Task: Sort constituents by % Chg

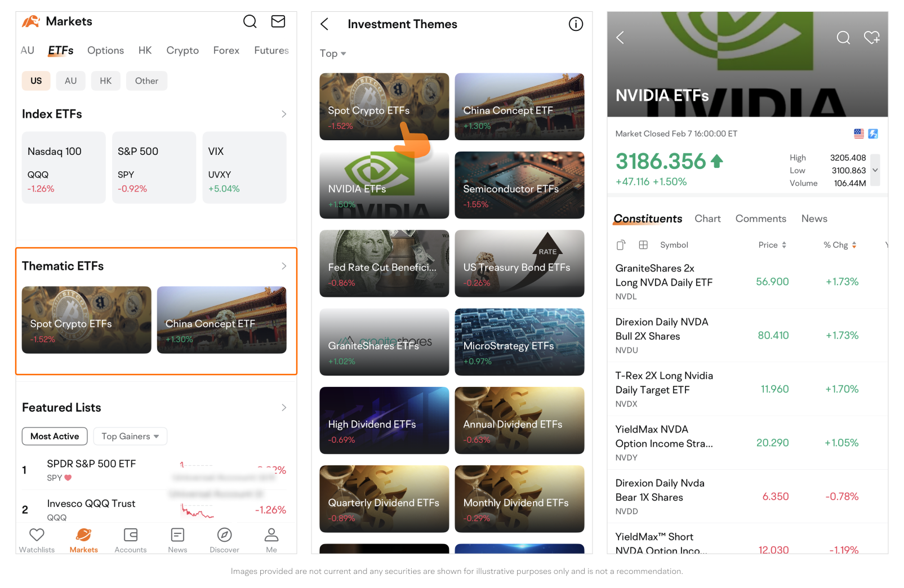Action: (840, 245)
